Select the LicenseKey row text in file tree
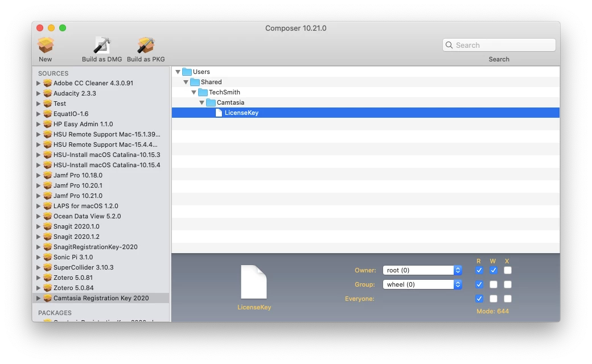Screen dimensions: 592x364 [x=241, y=113]
